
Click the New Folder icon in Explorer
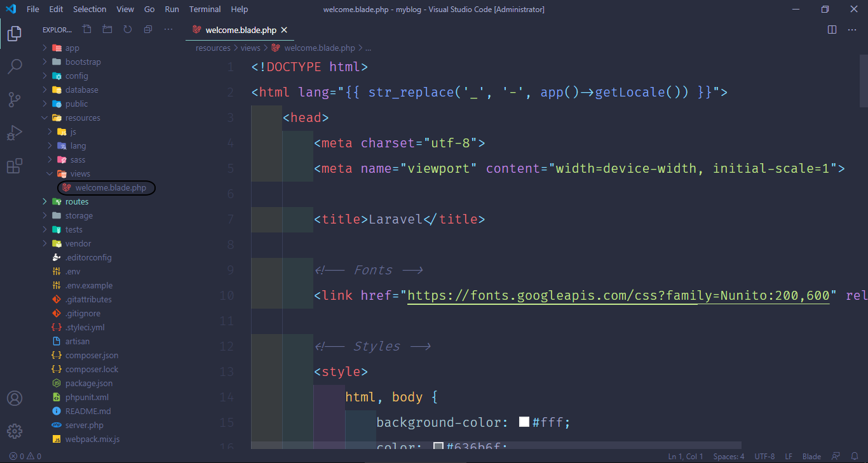pyautogui.click(x=107, y=29)
